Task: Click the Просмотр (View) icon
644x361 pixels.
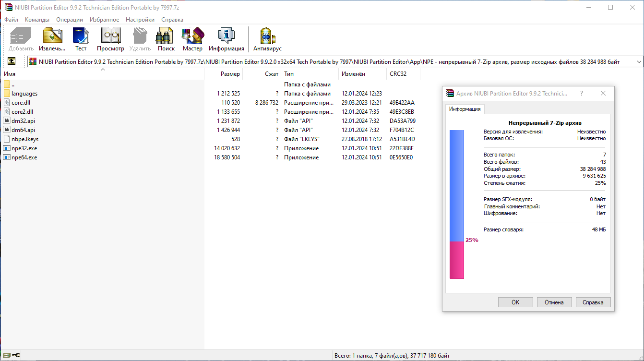Action: pyautogui.click(x=110, y=38)
